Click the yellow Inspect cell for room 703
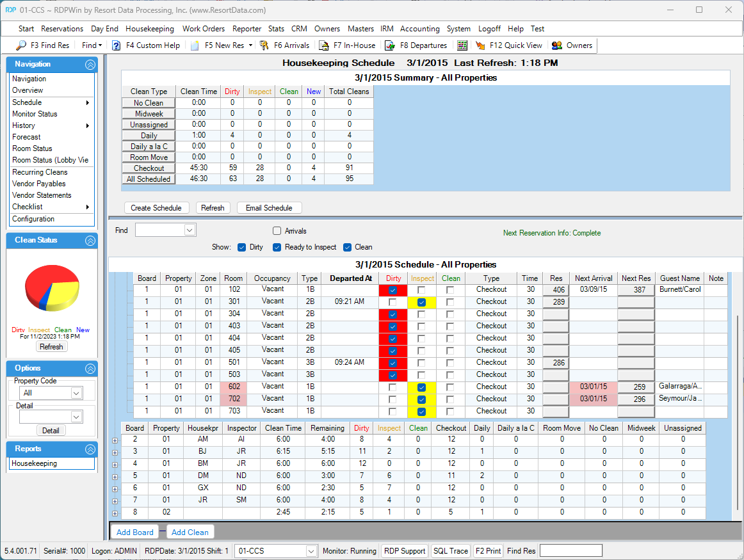Viewport: 744px width, 560px height. [x=423, y=412]
